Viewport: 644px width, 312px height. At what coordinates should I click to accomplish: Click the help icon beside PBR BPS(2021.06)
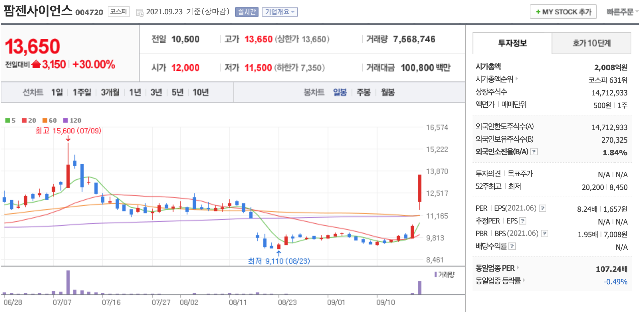click(x=545, y=234)
